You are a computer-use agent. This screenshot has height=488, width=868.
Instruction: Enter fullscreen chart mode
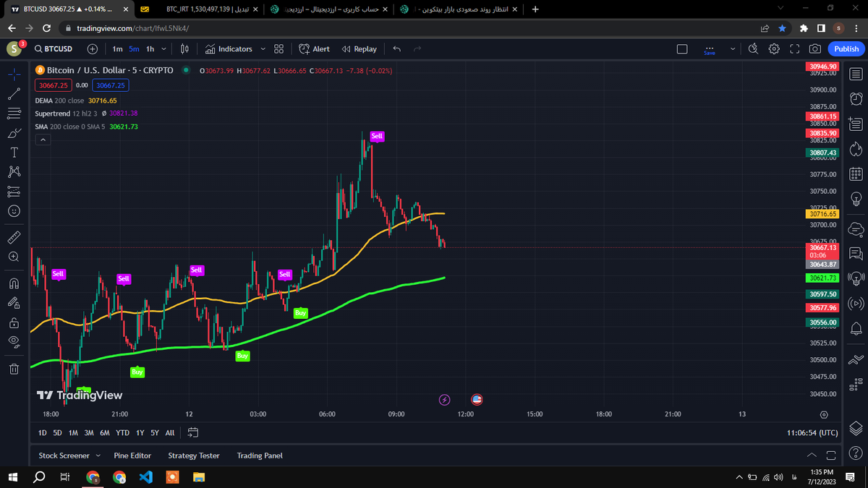(x=794, y=49)
